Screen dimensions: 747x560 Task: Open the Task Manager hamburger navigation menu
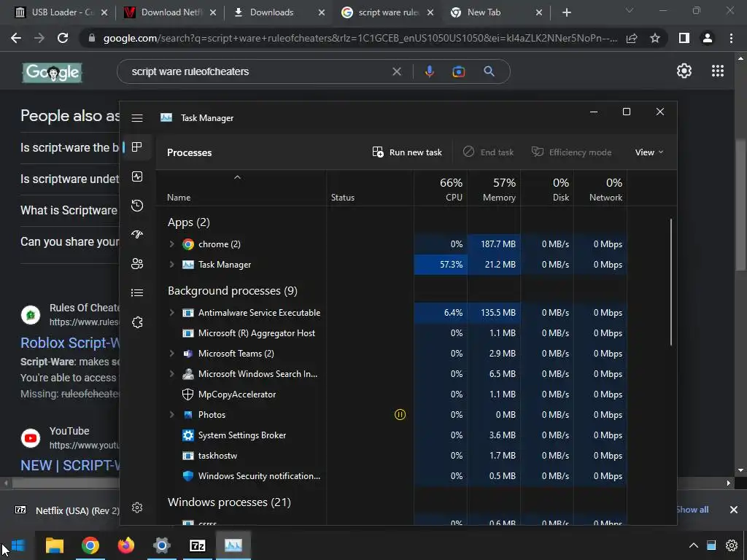pos(137,118)
